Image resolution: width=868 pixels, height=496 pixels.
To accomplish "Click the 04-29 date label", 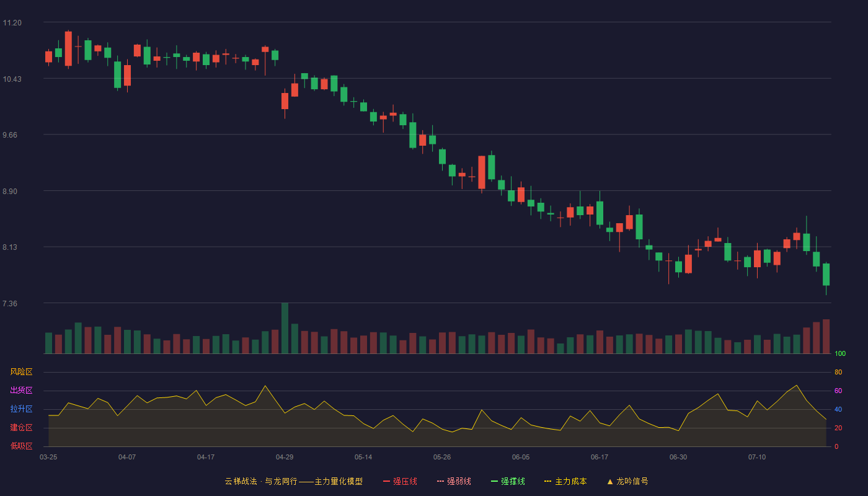I will tap(285, 457).
